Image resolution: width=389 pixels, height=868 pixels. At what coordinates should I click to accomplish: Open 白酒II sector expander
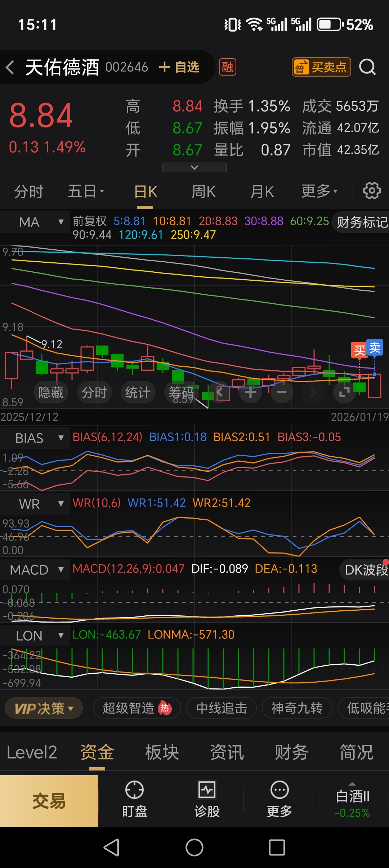352,801
